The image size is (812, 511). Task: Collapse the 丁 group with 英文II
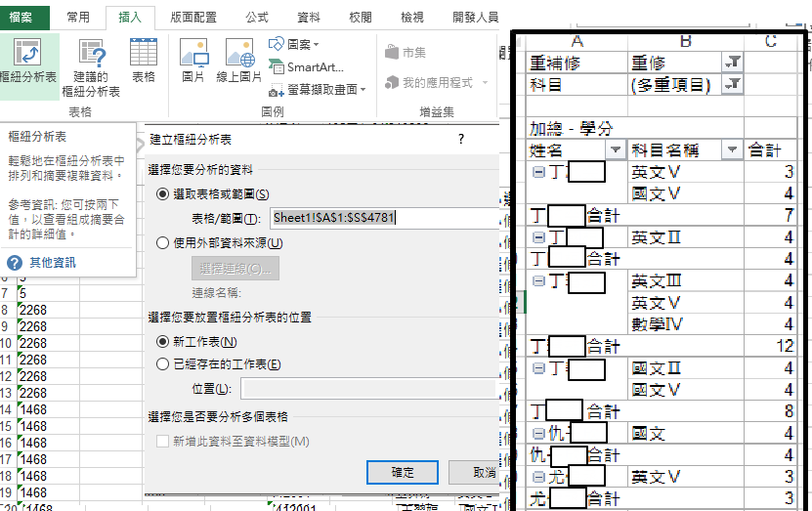point(538,237)
